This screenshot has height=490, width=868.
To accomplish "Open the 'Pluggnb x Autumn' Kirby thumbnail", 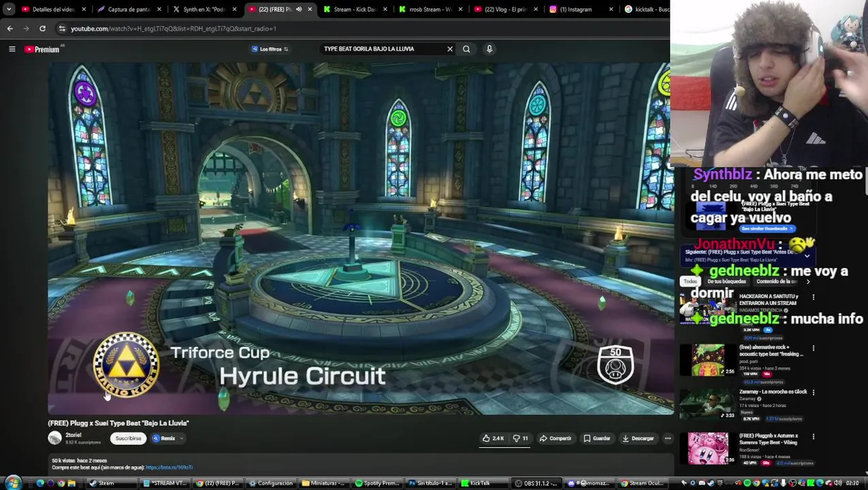I will point(708,448).
